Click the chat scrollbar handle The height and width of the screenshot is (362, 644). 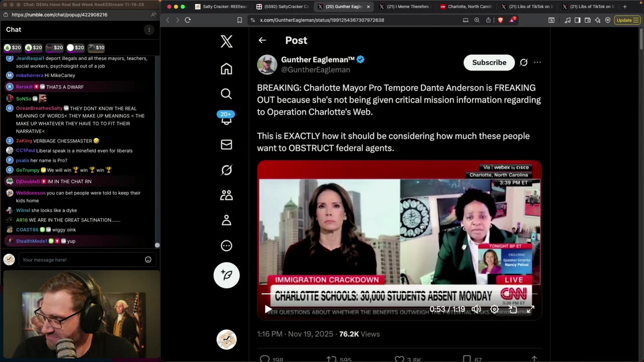tap(157, 245)
